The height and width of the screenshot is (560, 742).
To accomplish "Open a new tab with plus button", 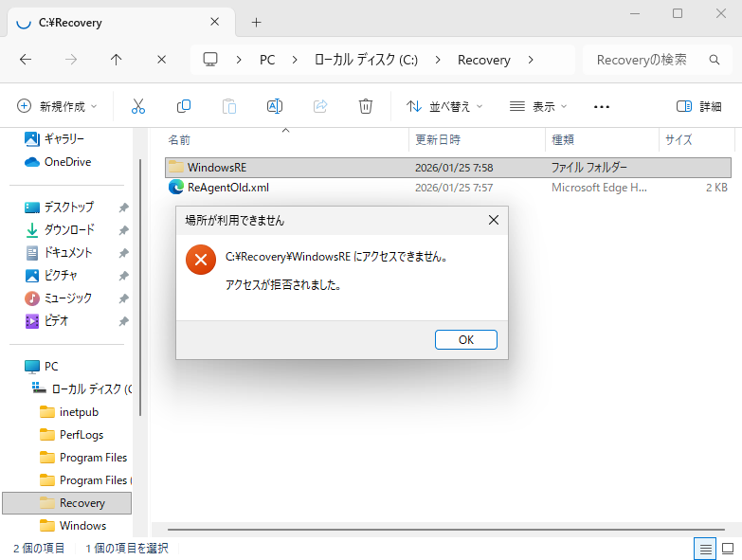I will click(256, 22).
